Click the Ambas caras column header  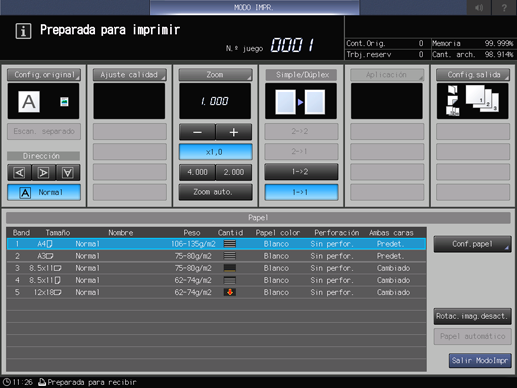tap(391, 233)
